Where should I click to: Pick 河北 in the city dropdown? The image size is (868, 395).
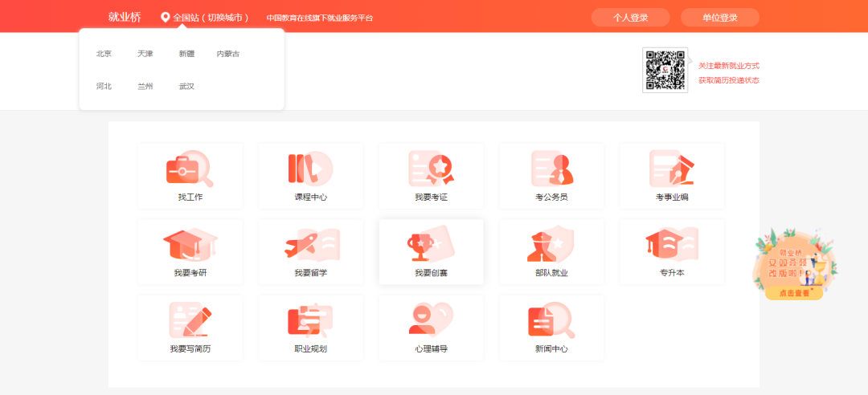point(104,86)
